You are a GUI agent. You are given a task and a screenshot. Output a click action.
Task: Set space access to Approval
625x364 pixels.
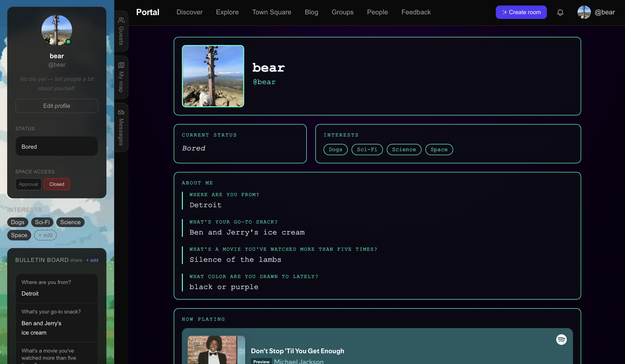pos(28,184)
